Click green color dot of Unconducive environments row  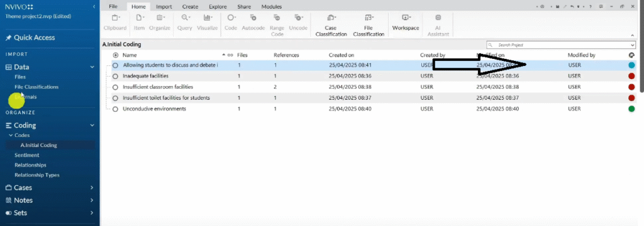click(x=631, y=109)
